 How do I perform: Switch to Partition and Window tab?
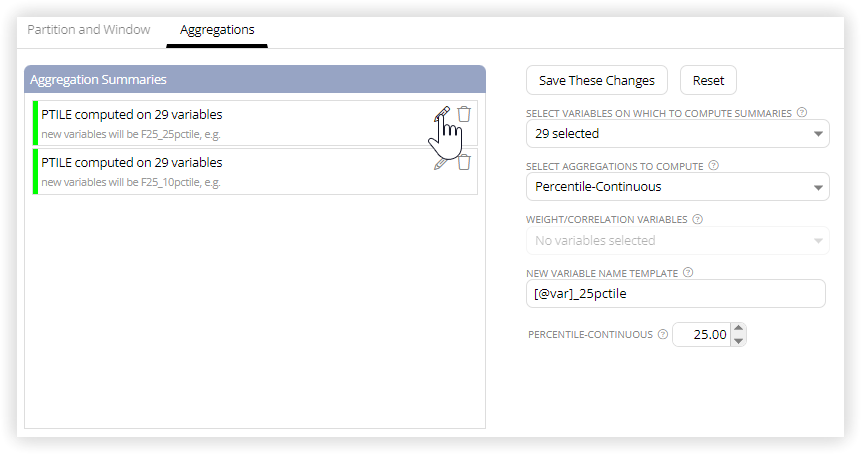click(x=88, y=30)
